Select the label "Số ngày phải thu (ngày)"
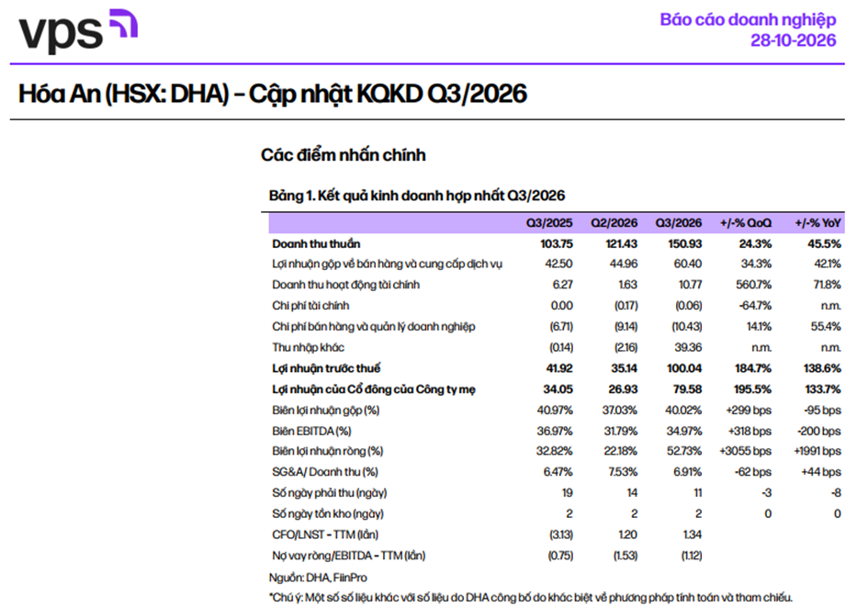Screen dimensions: 868x608 point(330,493)
